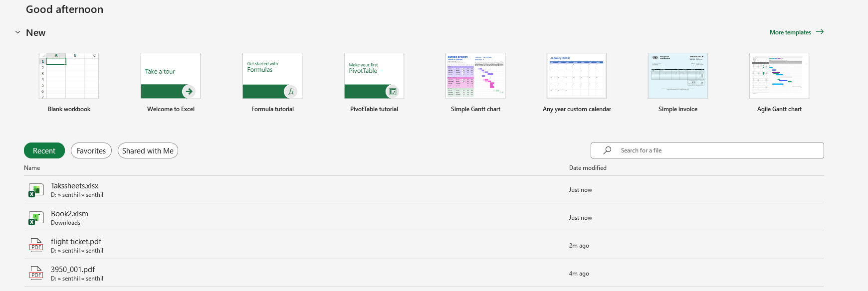Click the Any year custom calendar caption

coord(577,109)
